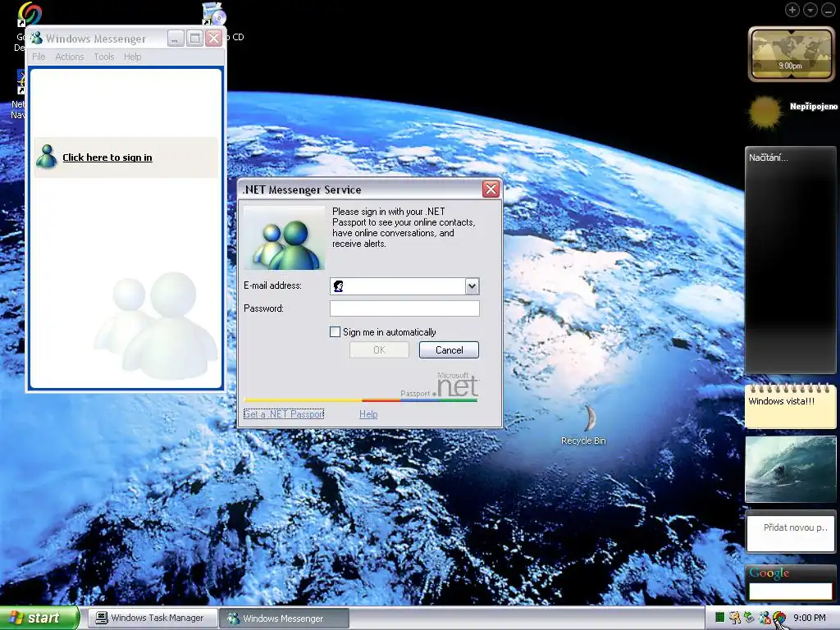The image size is (840, 630).
Task: Minimize the Windows Messenger window
Action: (176, 38)
